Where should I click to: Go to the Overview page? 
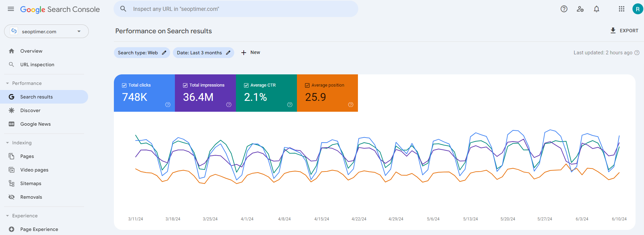pos(31,51)
